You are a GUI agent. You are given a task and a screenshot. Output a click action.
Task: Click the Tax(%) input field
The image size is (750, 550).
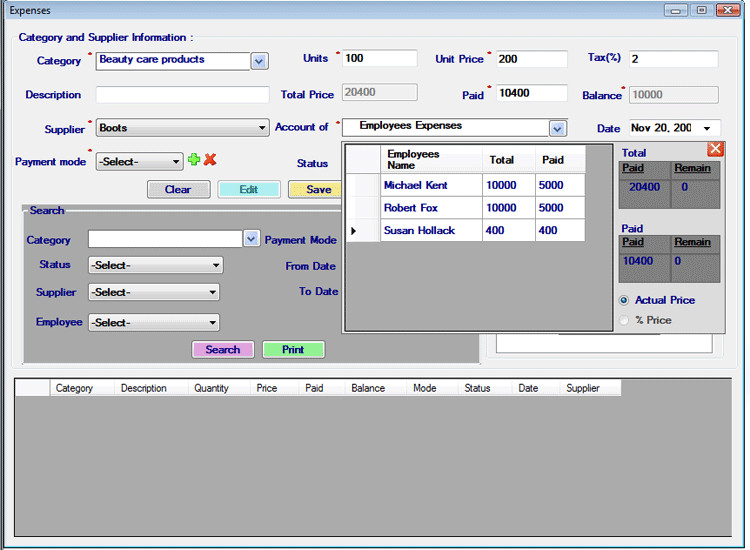point(673,59)
